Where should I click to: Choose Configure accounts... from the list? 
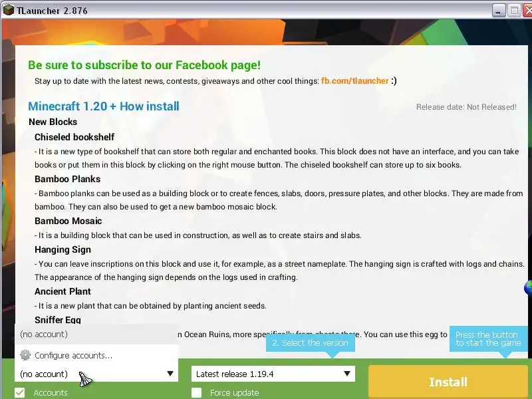pos(96,355)
